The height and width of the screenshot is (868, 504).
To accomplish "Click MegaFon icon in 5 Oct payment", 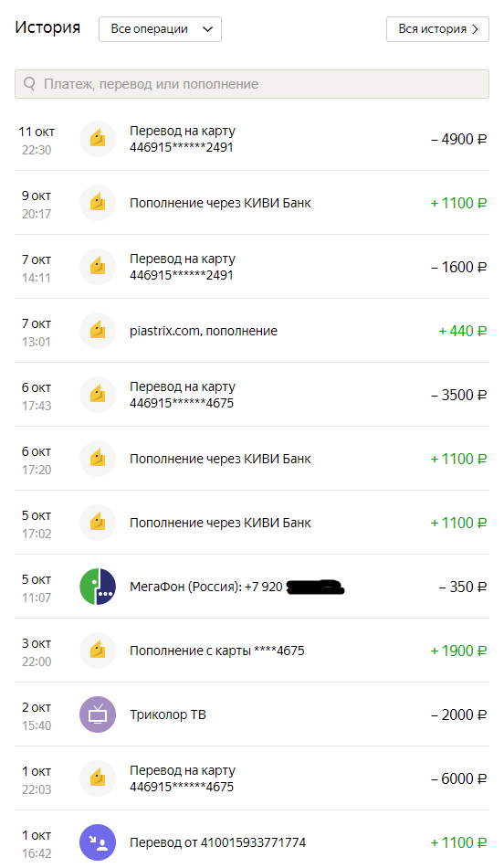I will click(98, 587).
